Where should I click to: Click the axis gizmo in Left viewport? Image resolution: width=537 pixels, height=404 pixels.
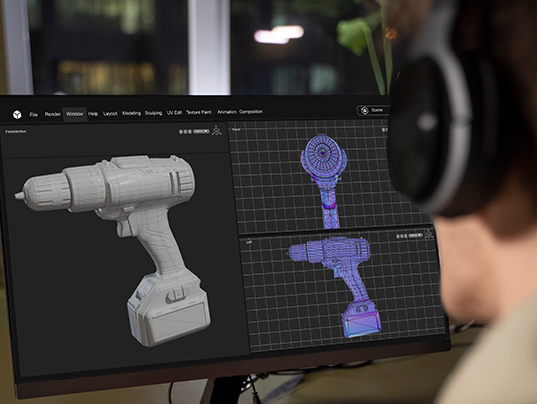pyautogui.click(x=429, y=234)
